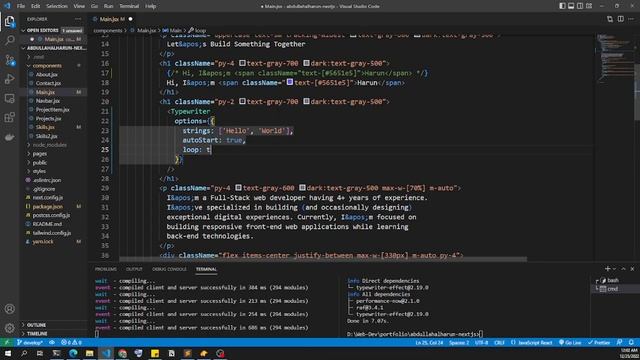Click Go Live in status bar
This screenshot has width=640, height=360.
tap(570, 342)
